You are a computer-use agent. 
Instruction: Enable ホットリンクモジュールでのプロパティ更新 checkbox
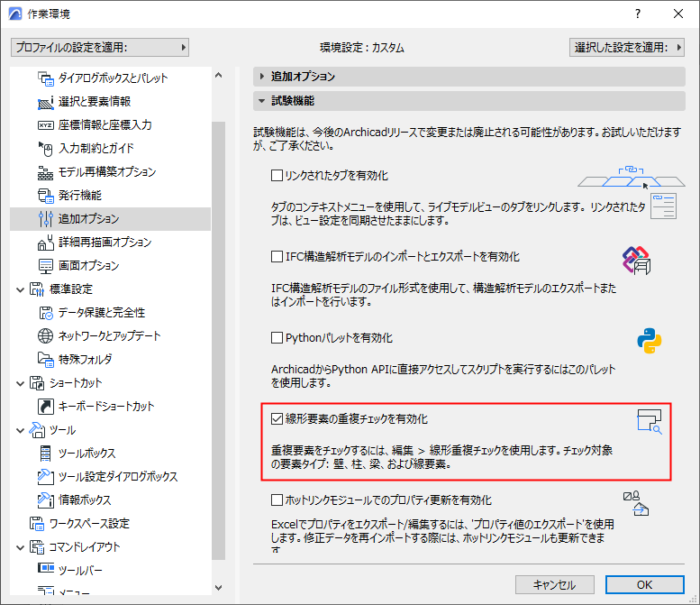click(x=277, y=500)
